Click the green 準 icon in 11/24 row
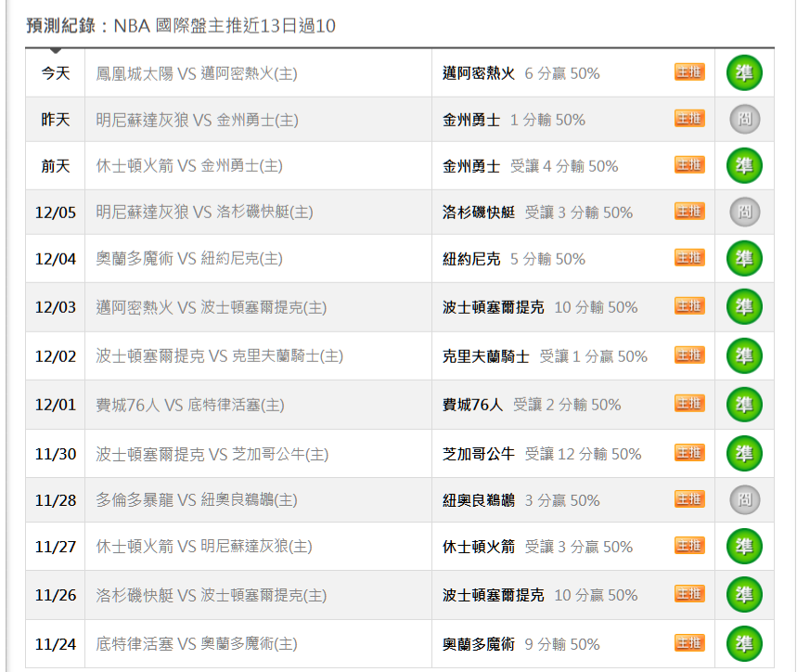Viewport: 797px width, 672px height. click(x=744, y=643)
